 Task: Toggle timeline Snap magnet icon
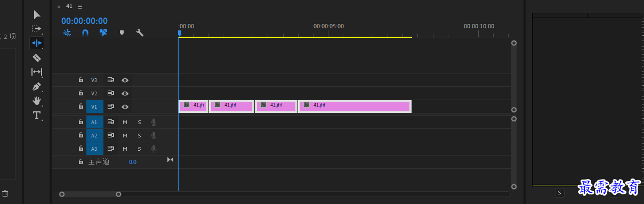click(85, 32)
